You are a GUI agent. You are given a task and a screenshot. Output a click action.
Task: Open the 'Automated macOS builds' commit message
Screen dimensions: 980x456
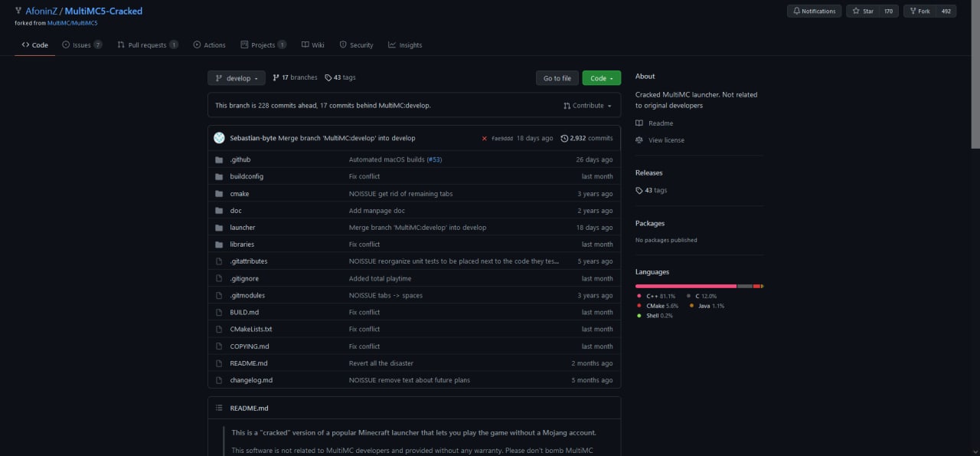[387, 159]
